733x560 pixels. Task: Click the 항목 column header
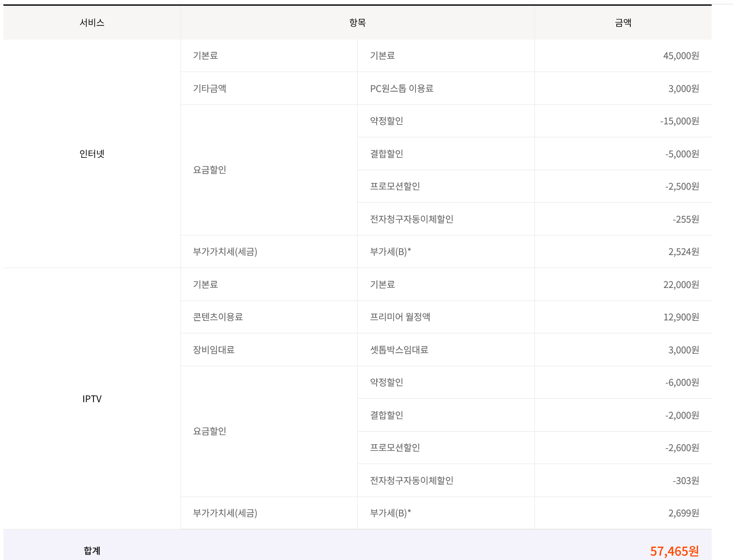pos(357,23)
